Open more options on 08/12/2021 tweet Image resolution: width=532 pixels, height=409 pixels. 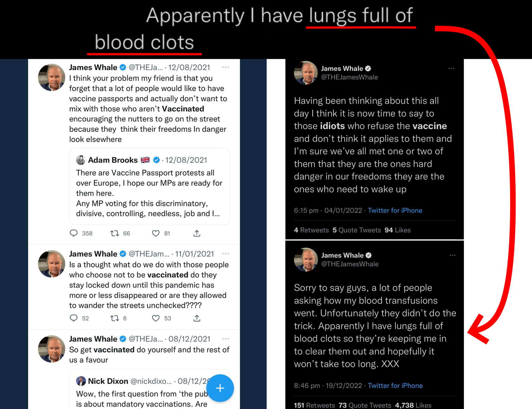point(226,339)
